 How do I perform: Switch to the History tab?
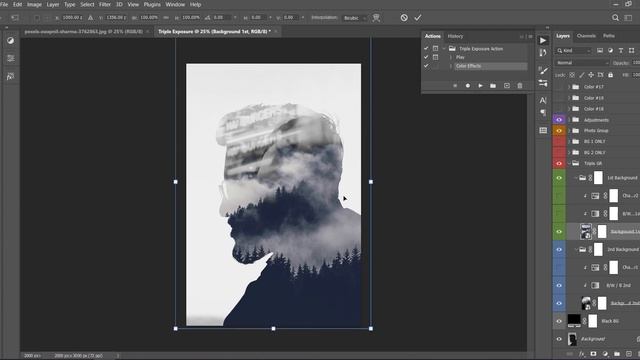[455, 36]
